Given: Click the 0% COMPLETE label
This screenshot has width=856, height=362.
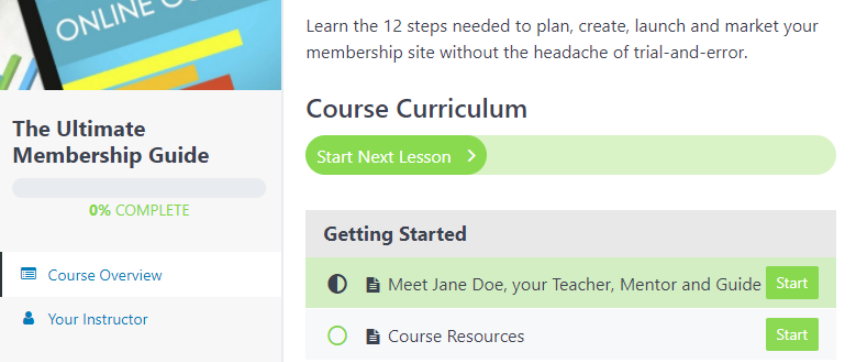Looking at the screenshot, I should point(139,210).
